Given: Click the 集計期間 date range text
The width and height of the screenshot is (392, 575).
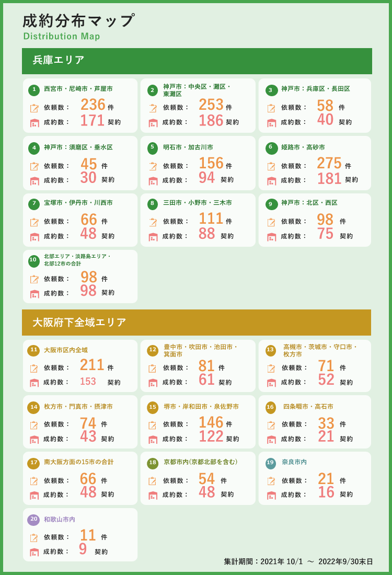Looking at the screenshot, I should (298, 561).
